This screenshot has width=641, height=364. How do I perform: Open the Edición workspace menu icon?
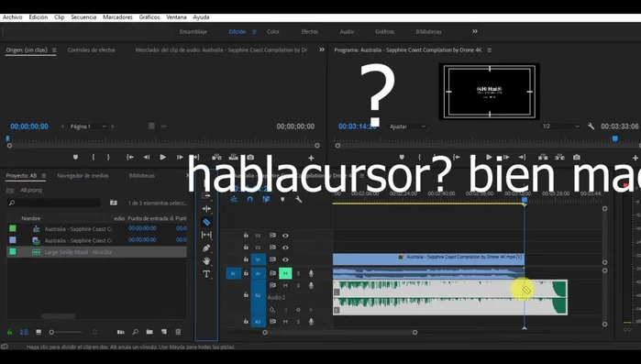tap(254, 32)
